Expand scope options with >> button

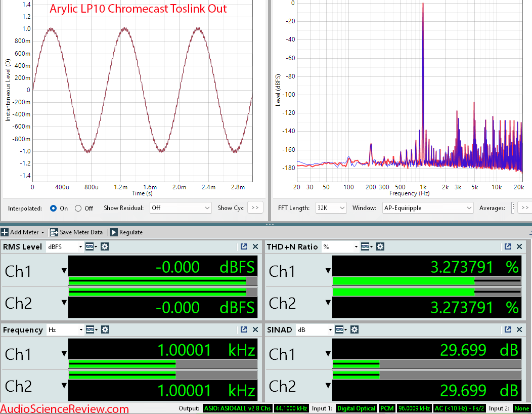coord(255,208)
